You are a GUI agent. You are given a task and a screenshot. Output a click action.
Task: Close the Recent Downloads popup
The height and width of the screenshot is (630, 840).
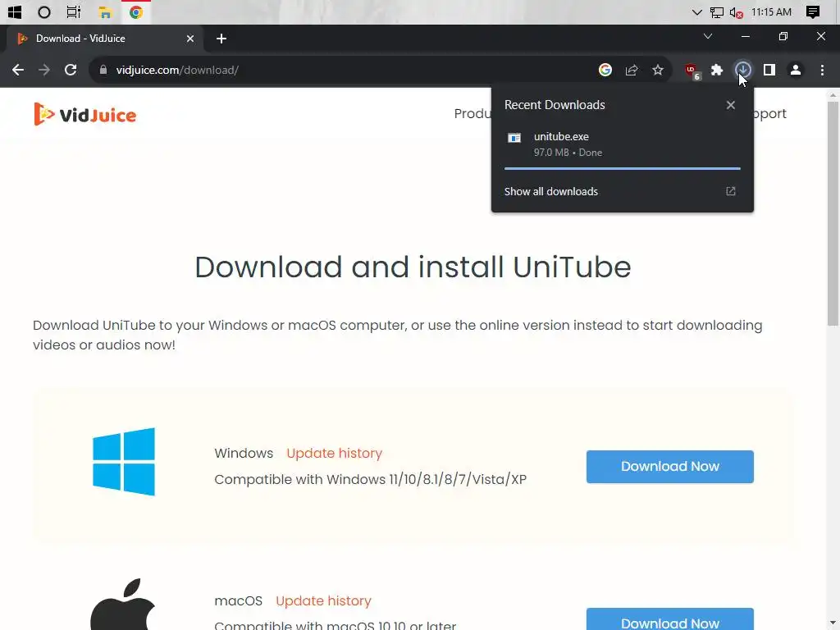[731, 105]
